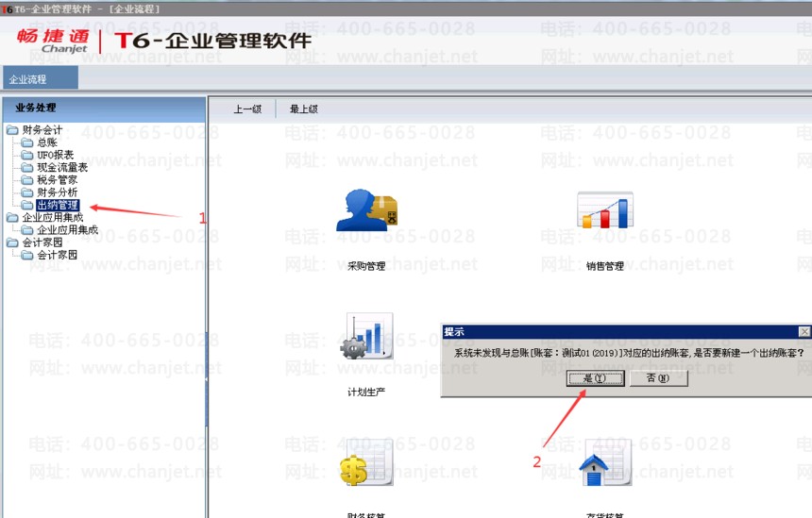The height and width of the screenshot is (518, 812).
Task: Select the child 企业应用集成 tree item
Action: [67, 230]
